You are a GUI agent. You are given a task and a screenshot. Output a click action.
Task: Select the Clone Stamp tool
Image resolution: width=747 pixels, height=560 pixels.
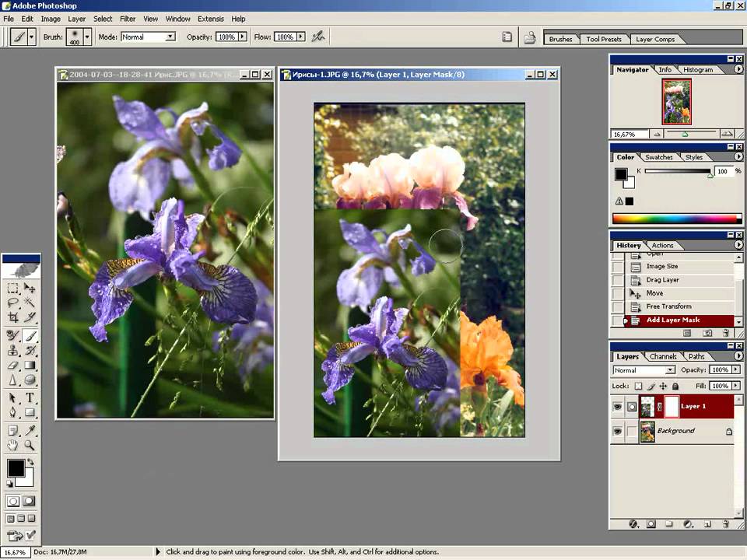click(13, 351)
